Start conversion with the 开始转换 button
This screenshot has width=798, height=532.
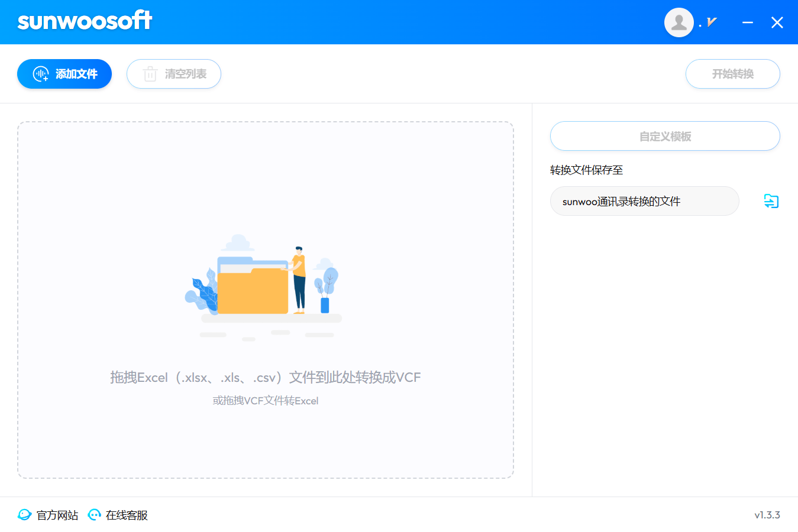point(732,74)
